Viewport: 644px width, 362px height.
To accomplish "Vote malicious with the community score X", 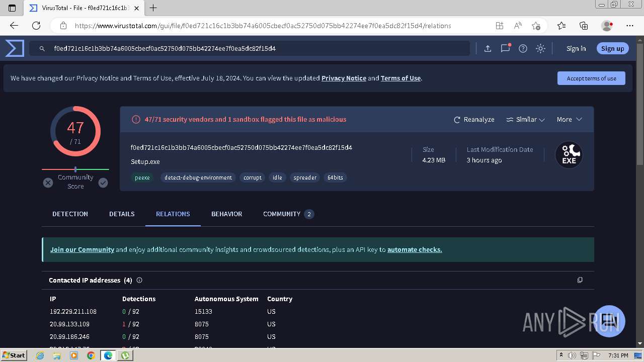I will tap(48, 183).
